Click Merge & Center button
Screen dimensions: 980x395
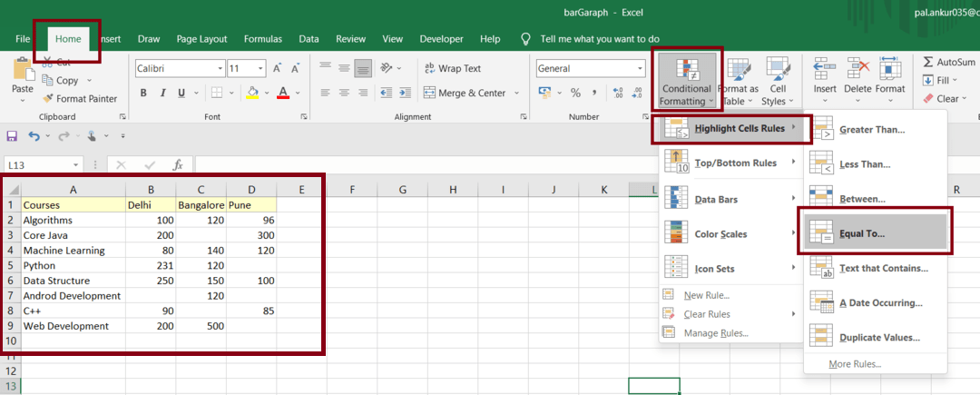(465, 94)
